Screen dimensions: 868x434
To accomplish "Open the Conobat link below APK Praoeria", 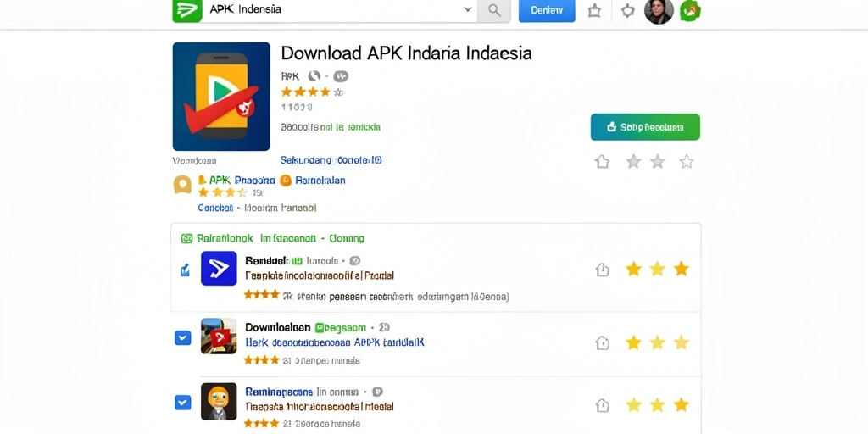I will click(x=215, y=209).
